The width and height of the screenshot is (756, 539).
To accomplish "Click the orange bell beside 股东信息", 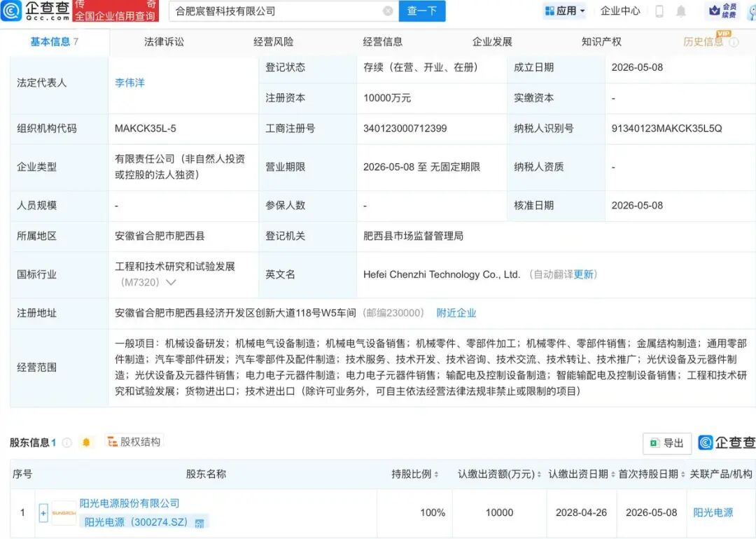I will coord(86,442).
